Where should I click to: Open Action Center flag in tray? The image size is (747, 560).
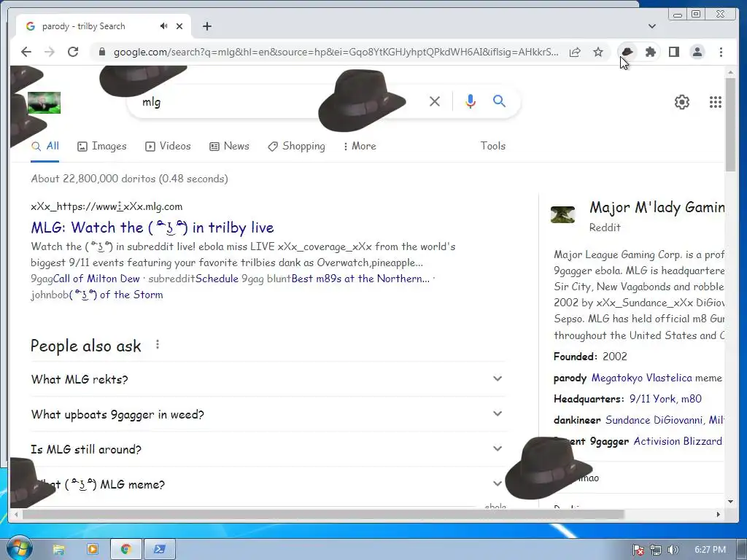[638, 550]
